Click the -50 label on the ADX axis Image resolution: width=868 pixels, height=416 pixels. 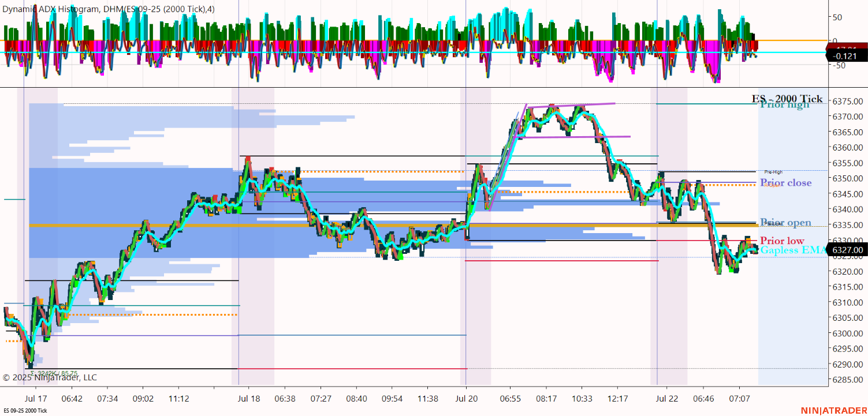click(x=838, y=65)
